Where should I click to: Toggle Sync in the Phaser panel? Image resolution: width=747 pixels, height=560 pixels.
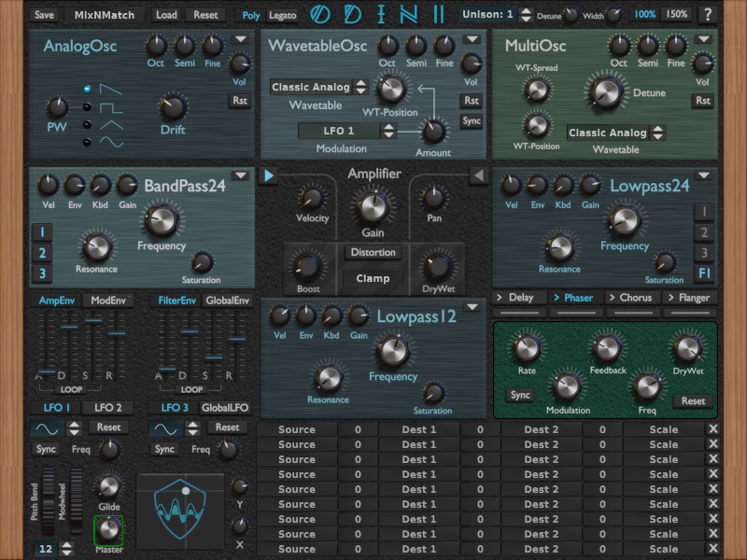520,395
